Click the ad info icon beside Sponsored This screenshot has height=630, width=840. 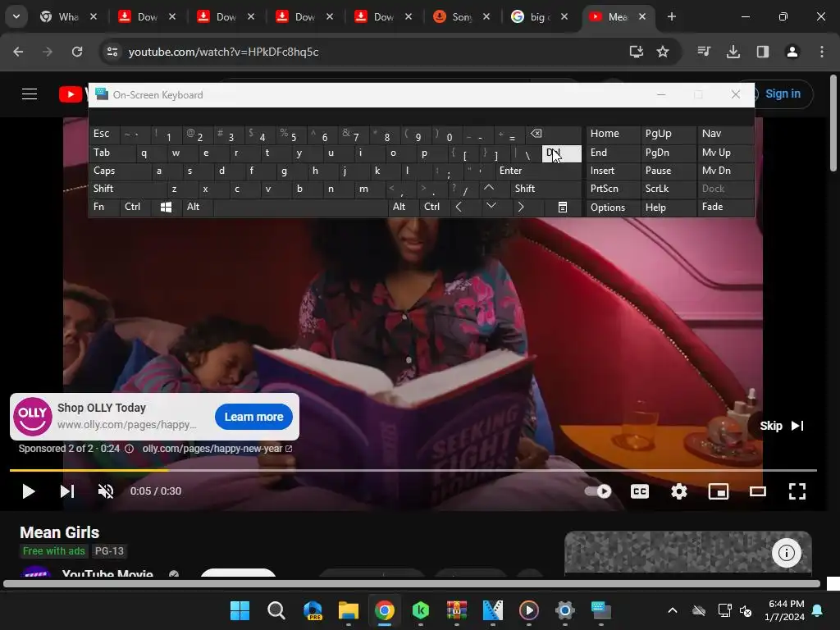tap(129, 449)
